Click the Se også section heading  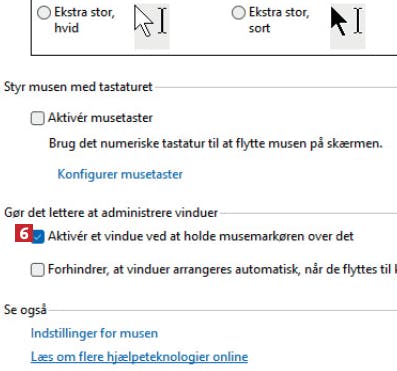tap(25, 310)
